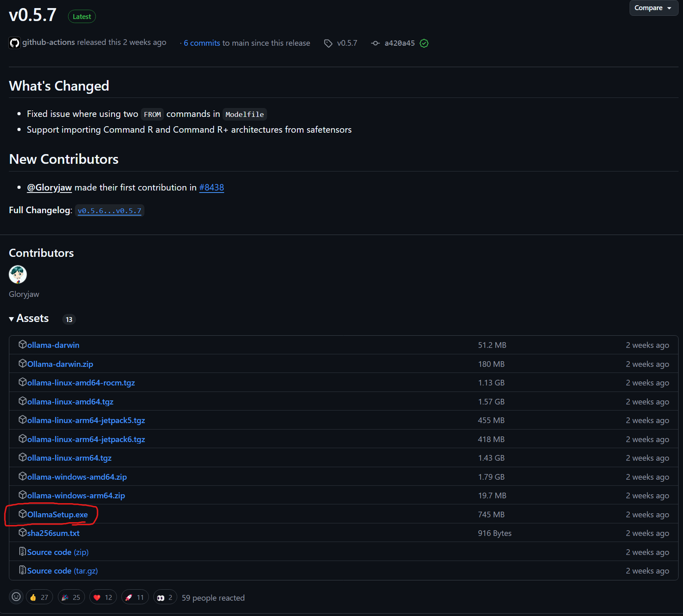The width and height of the screenshot is (683, 616).
Task: Open commit a420a45
Action: (400, 43)
